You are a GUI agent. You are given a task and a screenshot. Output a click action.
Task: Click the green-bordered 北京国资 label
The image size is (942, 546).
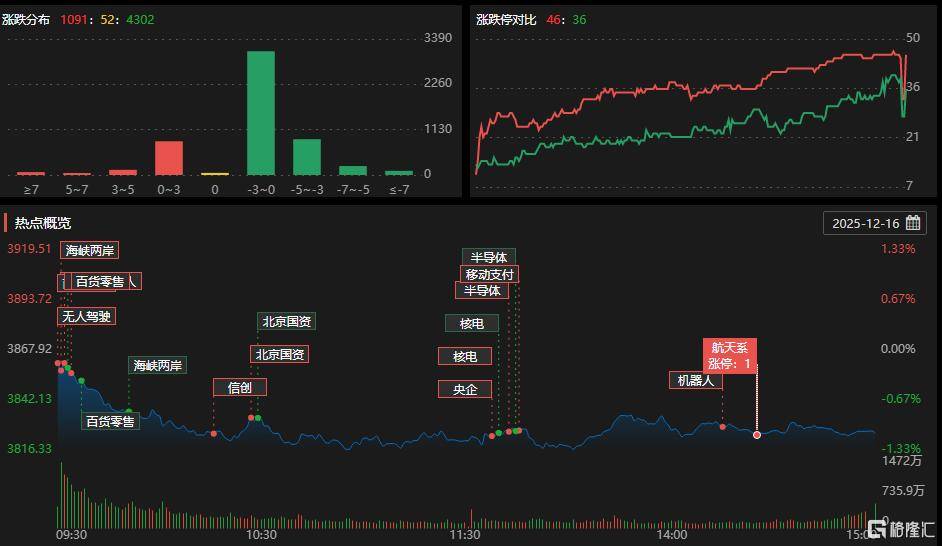[x=287, y=321]
